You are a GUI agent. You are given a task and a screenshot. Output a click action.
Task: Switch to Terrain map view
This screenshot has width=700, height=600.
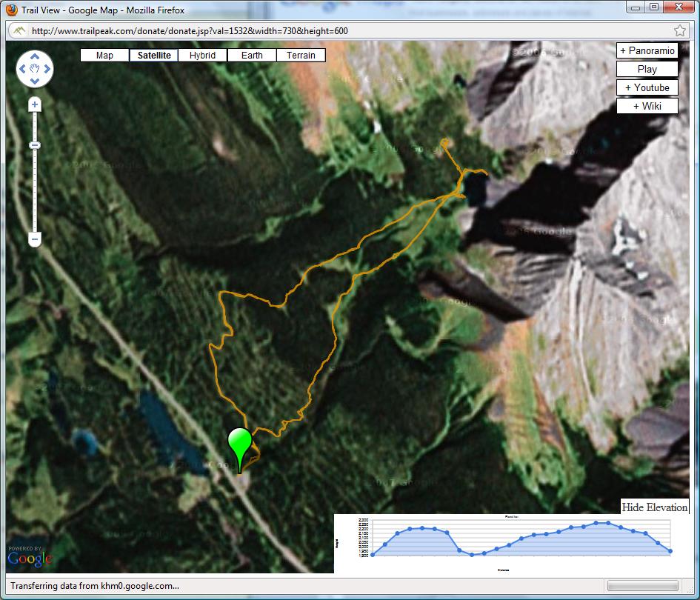click(x=301, y=56)
